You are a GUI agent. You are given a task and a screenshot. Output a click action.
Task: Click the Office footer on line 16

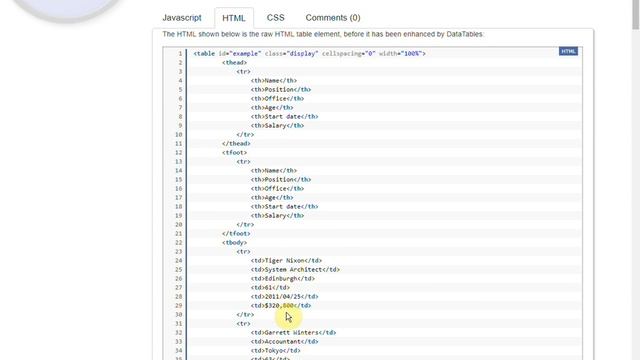[x=277, y=189]
